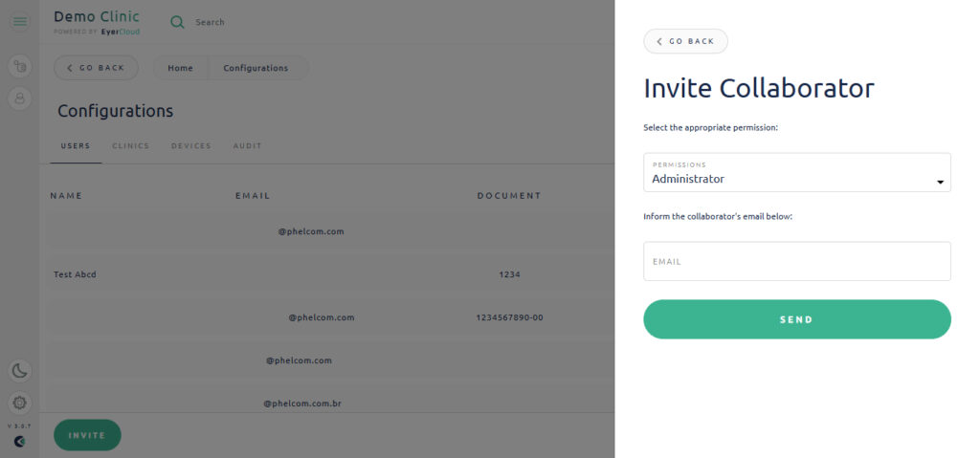
Task: Select the Users tab
Action: (x=76, y=146)
